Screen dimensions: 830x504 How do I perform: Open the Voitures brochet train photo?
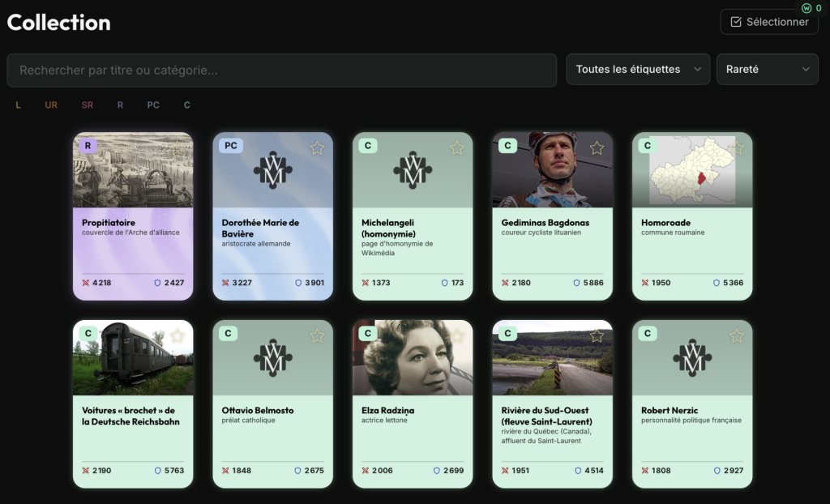(133, 358)
